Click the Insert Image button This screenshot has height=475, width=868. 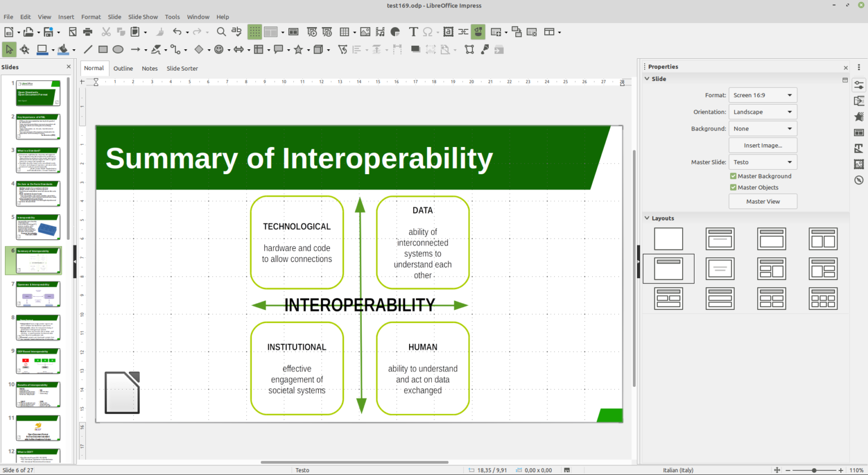coord(762,145)
